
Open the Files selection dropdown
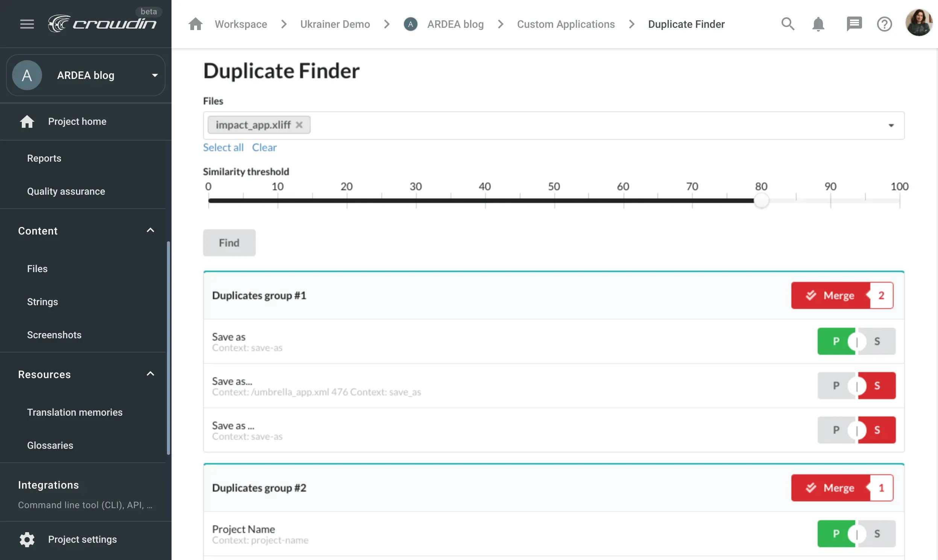click(892, 125)
